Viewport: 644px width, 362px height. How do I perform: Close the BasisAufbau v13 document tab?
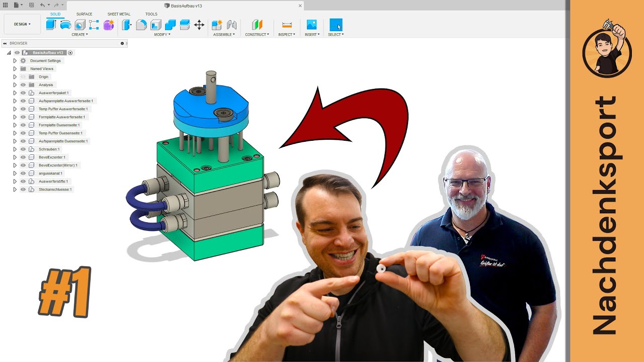(300, 6)
